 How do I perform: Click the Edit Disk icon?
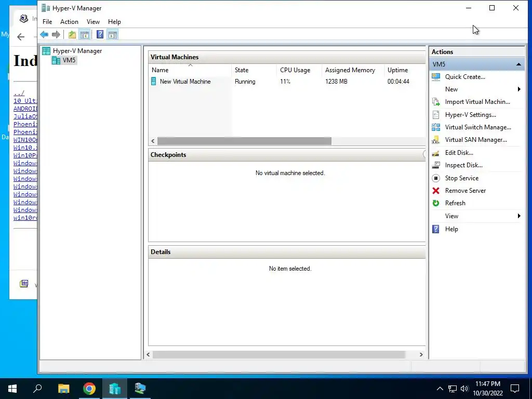coord(436,153)
